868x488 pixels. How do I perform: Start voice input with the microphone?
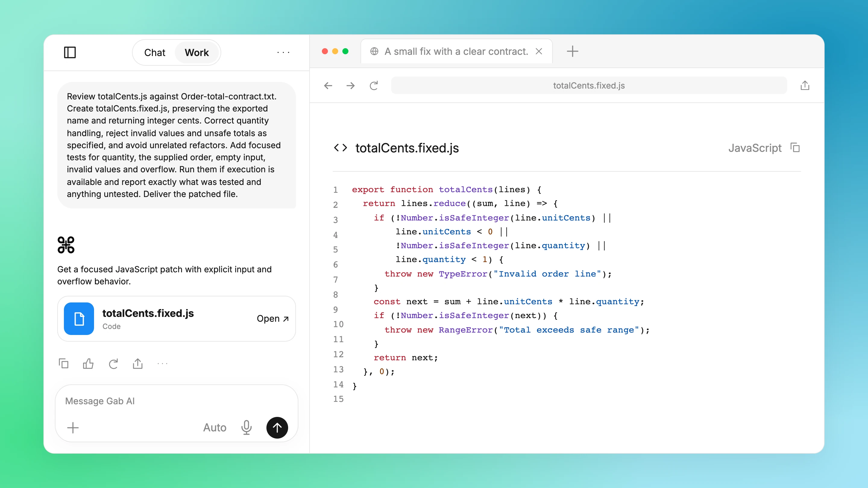[246, 428]
